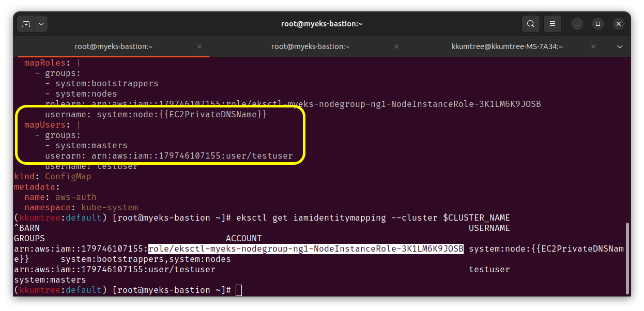The image size is (644, 311).
Task: Switch to the kkumtree@kkumtree-MS-7A34 tab
Action: coord(507,46)
